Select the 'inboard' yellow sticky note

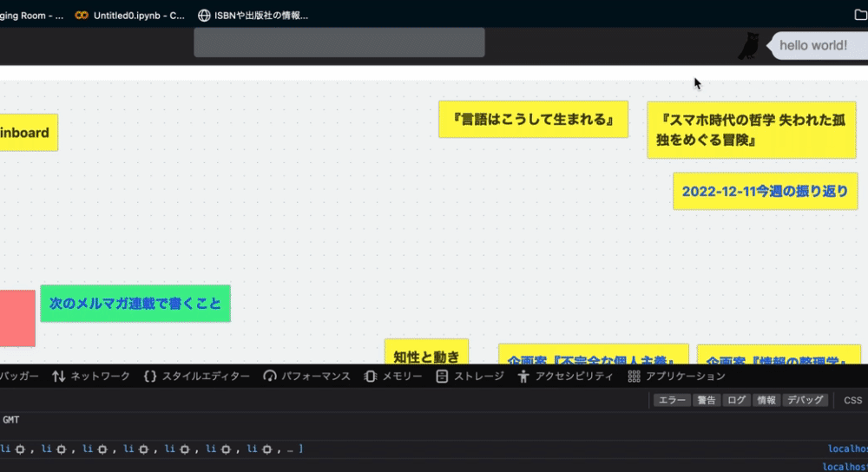click(29, 133)
